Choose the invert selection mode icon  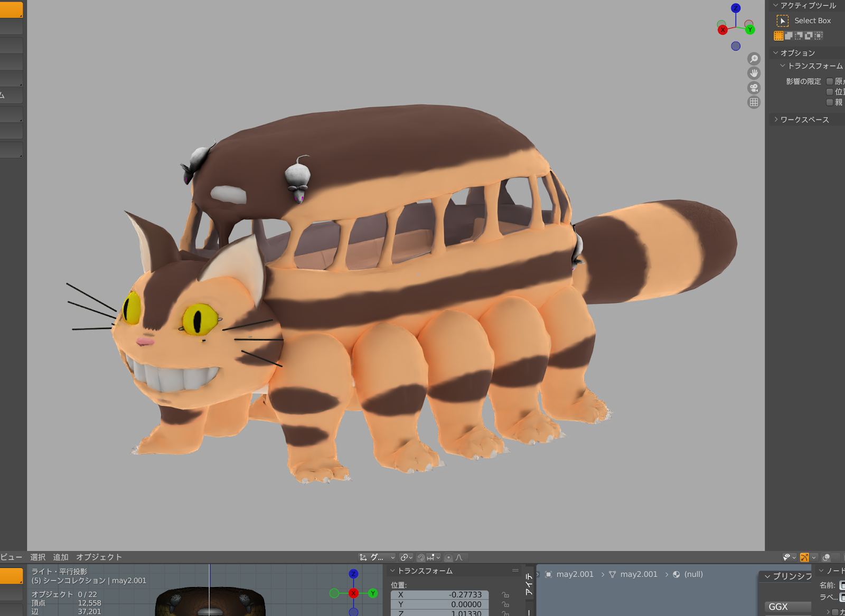[x=809, y=36]
